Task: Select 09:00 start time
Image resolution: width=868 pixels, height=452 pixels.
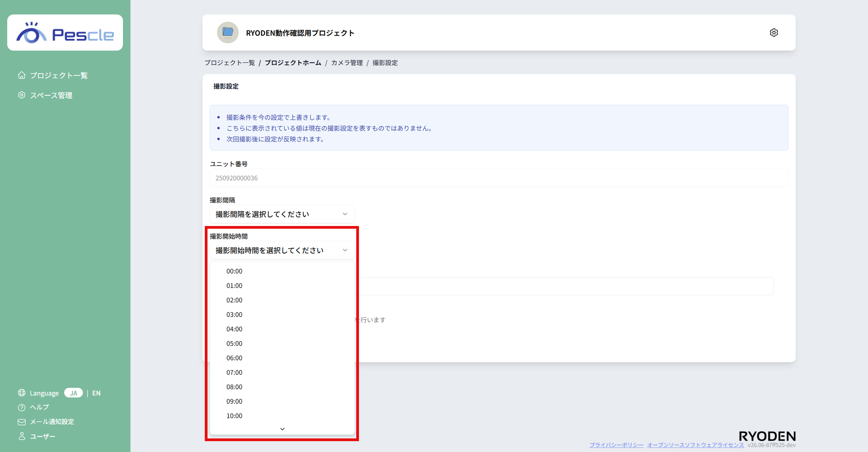Action: [x=282, y=401]
